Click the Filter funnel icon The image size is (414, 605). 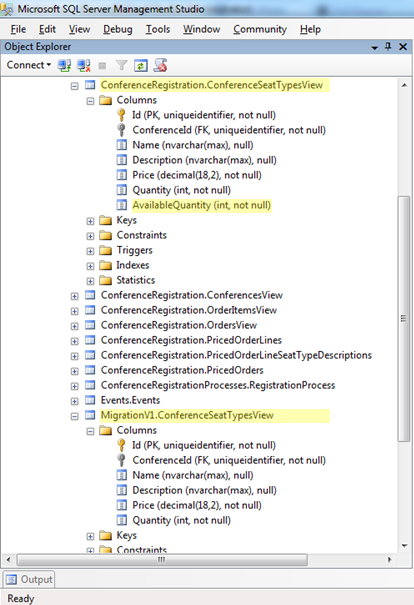click(122, 66)
